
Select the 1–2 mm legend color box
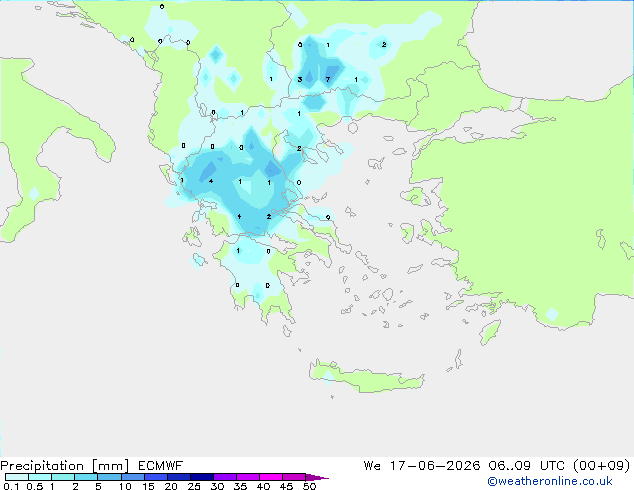(63, 477)
